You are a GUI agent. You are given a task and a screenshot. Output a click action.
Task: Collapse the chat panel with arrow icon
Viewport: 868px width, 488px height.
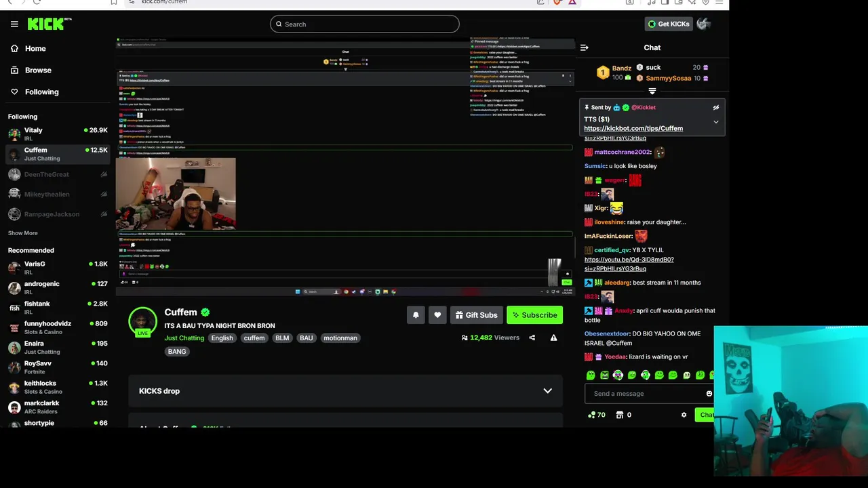tap(584, 47)
